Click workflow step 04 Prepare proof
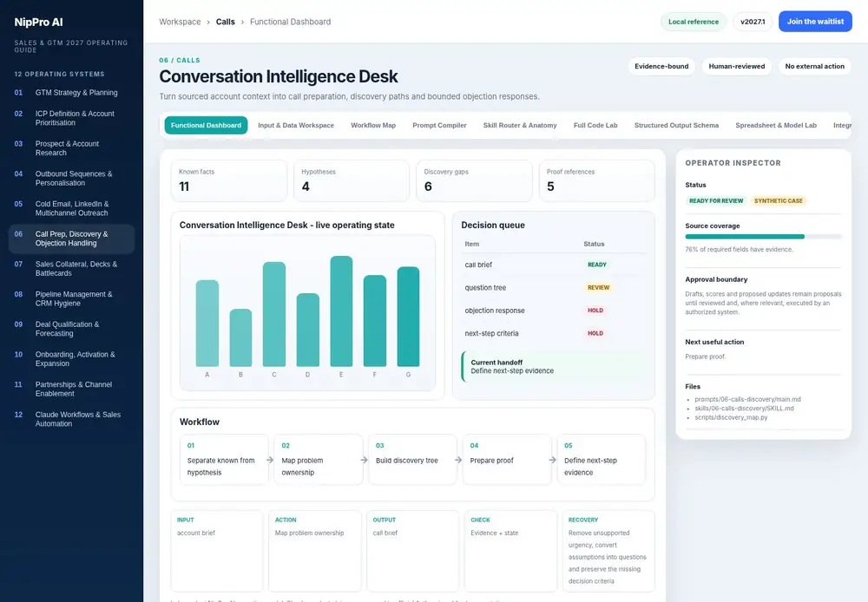Image resolution: width=868 pixels, height=602 pixels. point(507,460)
